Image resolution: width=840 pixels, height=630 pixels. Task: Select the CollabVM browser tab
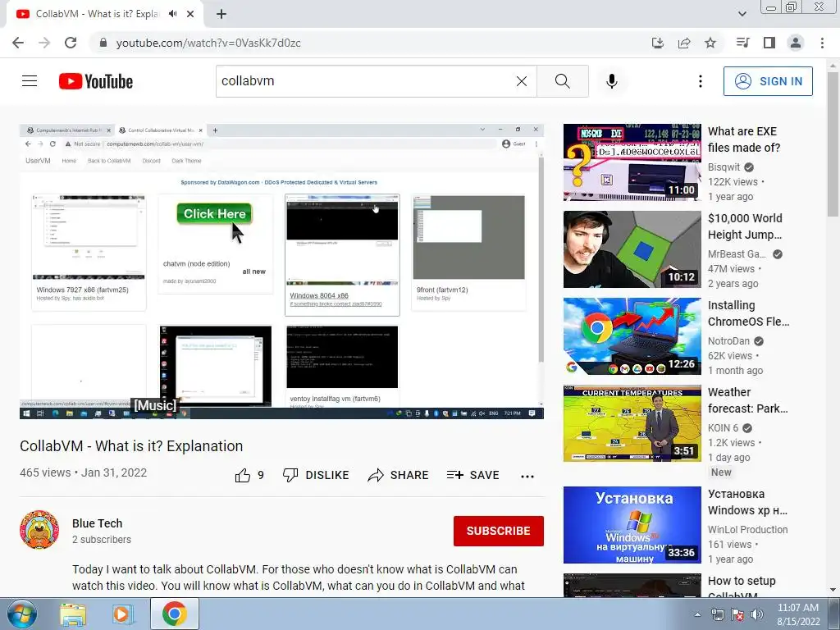104,14
